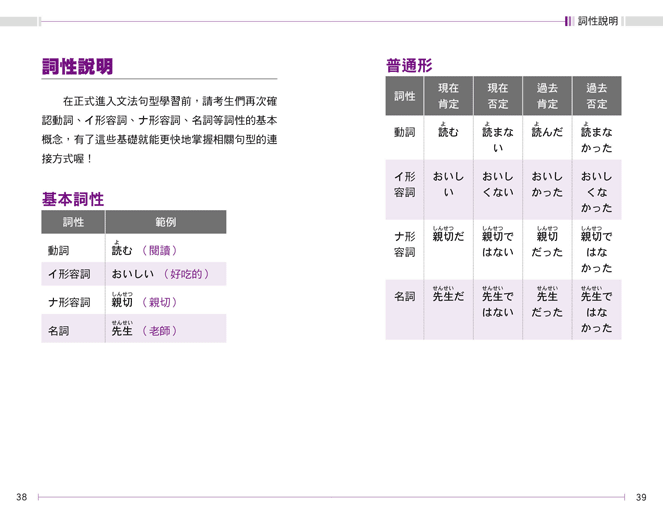Click the 範例 column header
Viewport: 663px width, 516px height.
[165, 222]
